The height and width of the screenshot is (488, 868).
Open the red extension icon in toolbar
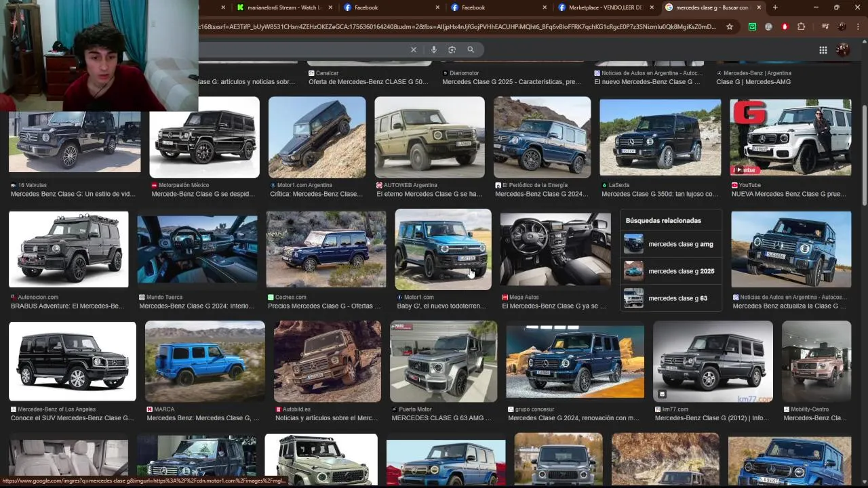click(785, 26)
